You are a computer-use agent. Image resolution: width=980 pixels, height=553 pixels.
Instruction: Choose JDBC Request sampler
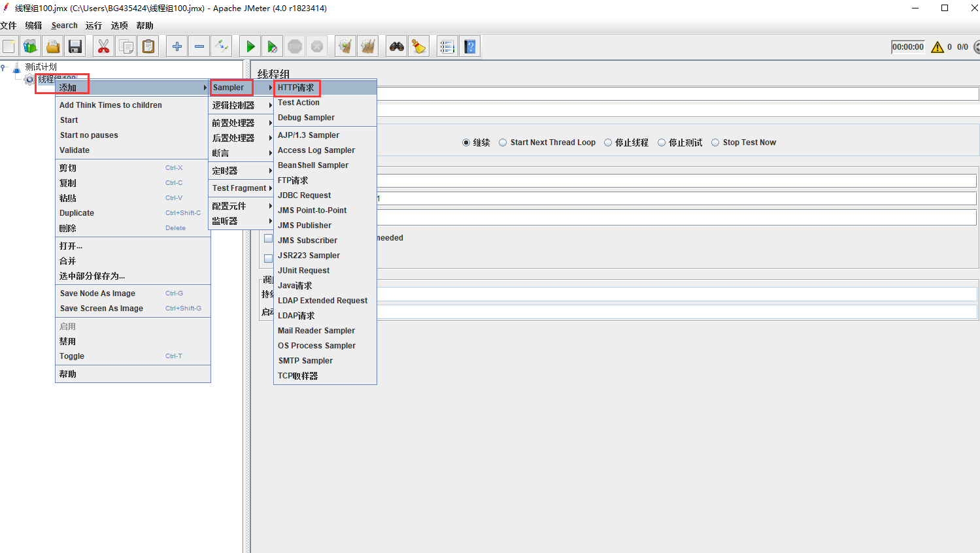(325, 195)
